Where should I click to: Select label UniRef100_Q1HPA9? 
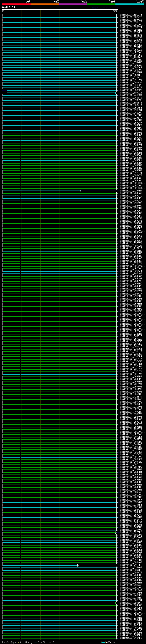click(x=131, y=191)
